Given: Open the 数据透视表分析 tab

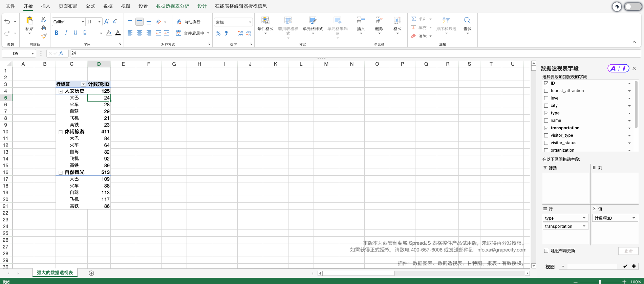Looking at the screenshot, I should point(173,6).
